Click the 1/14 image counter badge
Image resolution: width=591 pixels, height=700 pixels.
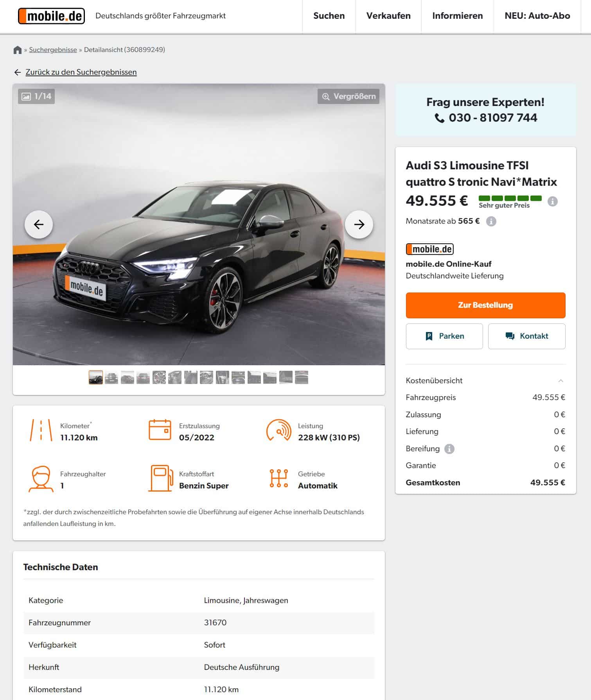coord(36,96)
